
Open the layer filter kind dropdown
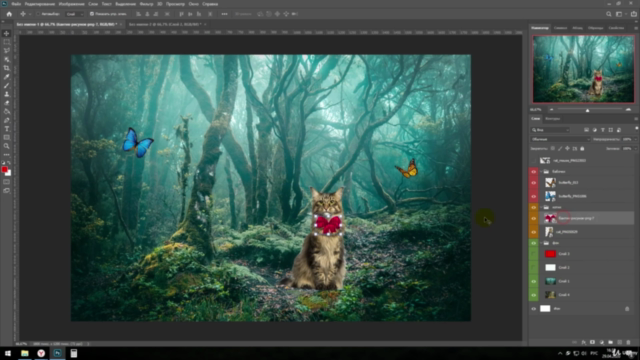pyautogui.click(x=550, y=130)
